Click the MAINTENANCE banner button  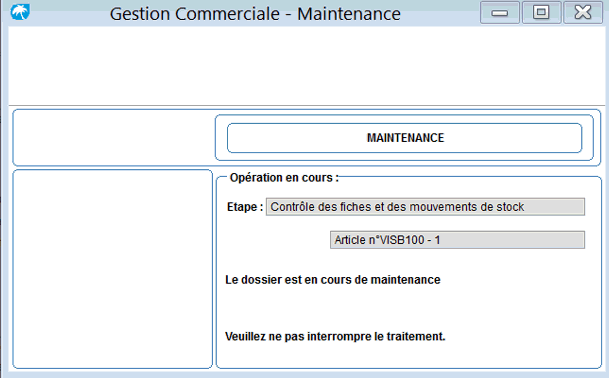click(x=404, y=138)
